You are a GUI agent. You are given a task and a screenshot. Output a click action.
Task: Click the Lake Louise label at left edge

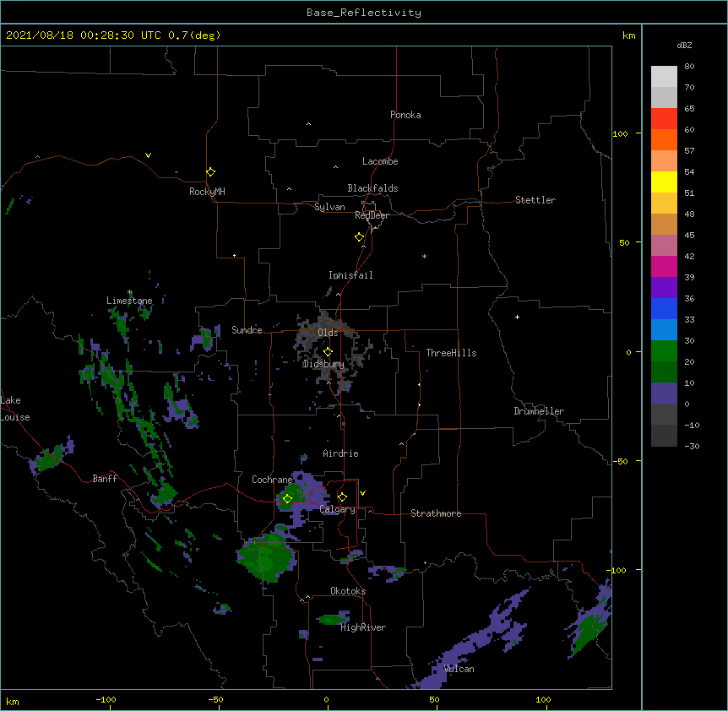click(15, 409)
